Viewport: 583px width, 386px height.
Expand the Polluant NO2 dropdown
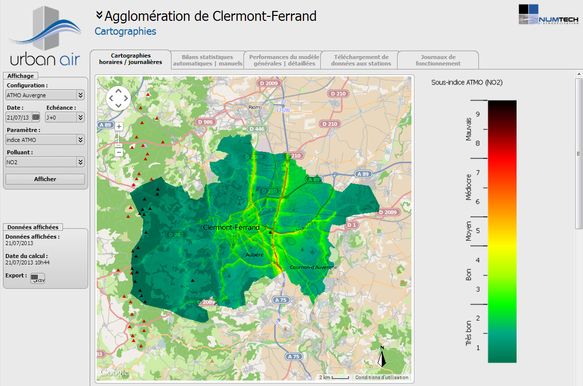[x=45, y=162]
